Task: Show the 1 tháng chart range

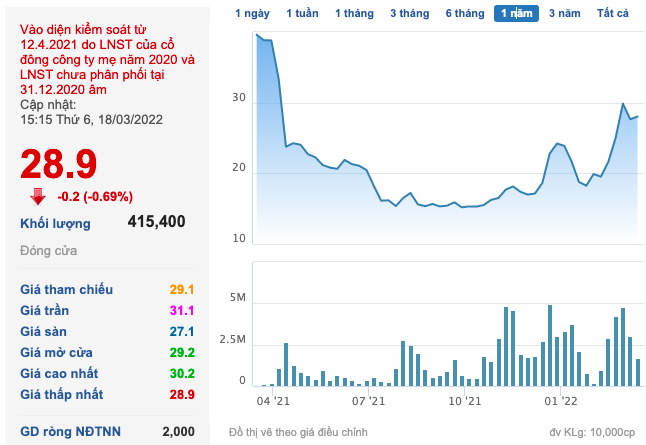Action: click(354, 14)
